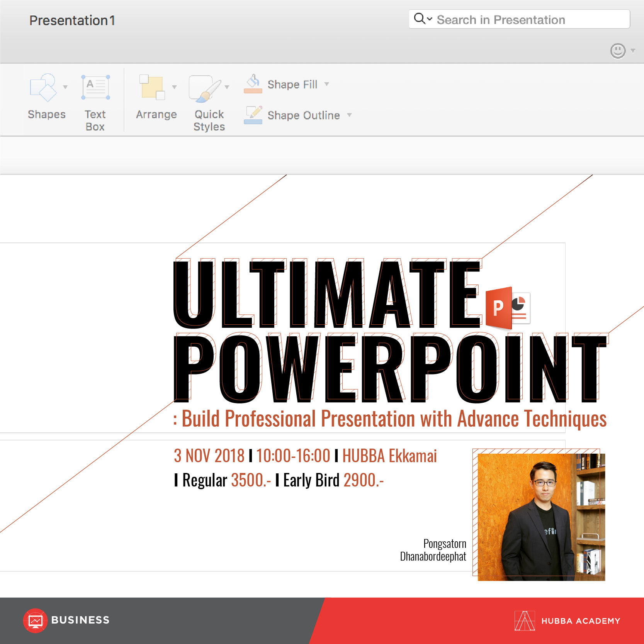Click the Shape Outline pencil icon

pyautogui.click(x=253, y=115)
